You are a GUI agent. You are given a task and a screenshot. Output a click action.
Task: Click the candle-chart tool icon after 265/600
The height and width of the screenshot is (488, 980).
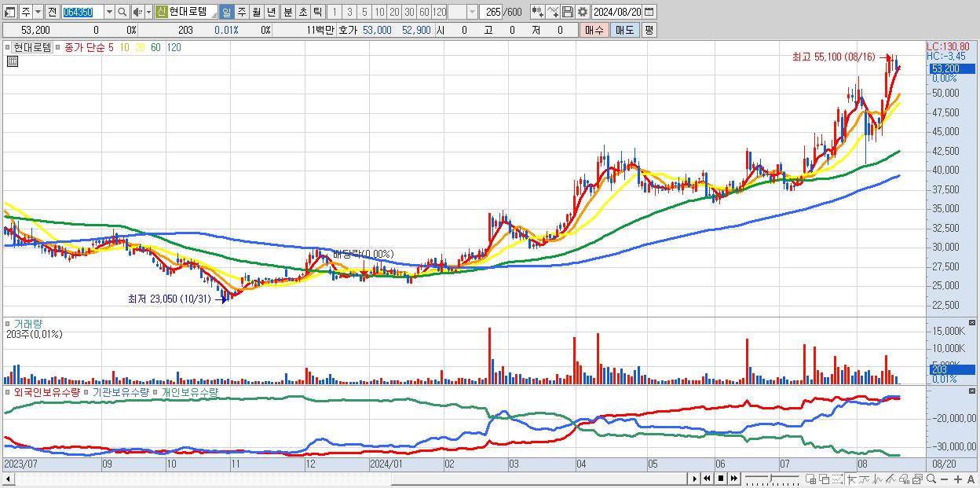click(x=538, y=12)
